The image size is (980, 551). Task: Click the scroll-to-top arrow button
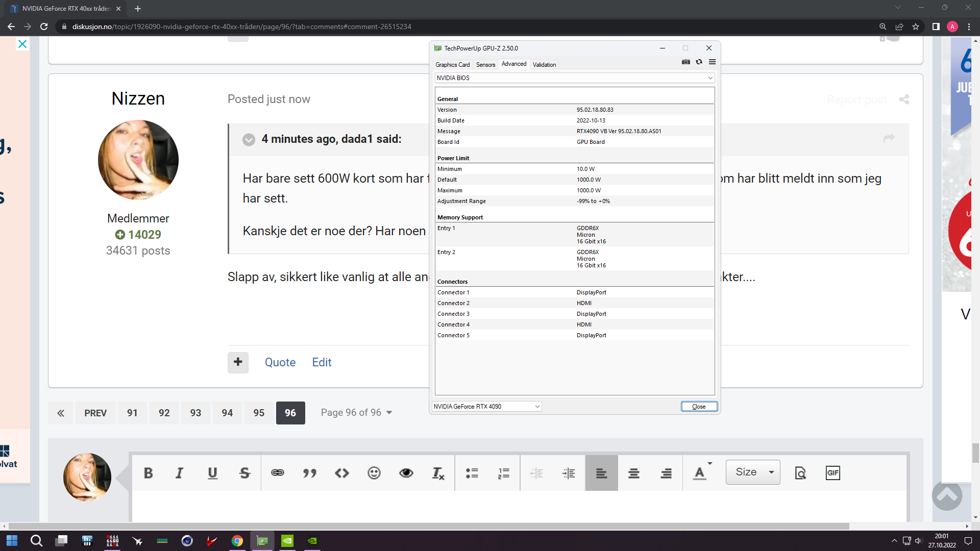pos(947,495)
